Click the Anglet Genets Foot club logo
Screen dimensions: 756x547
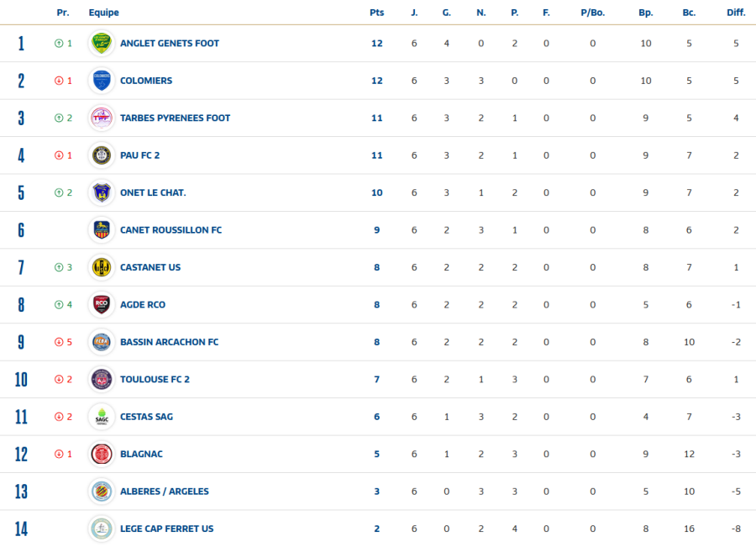[x=102, y=43]
